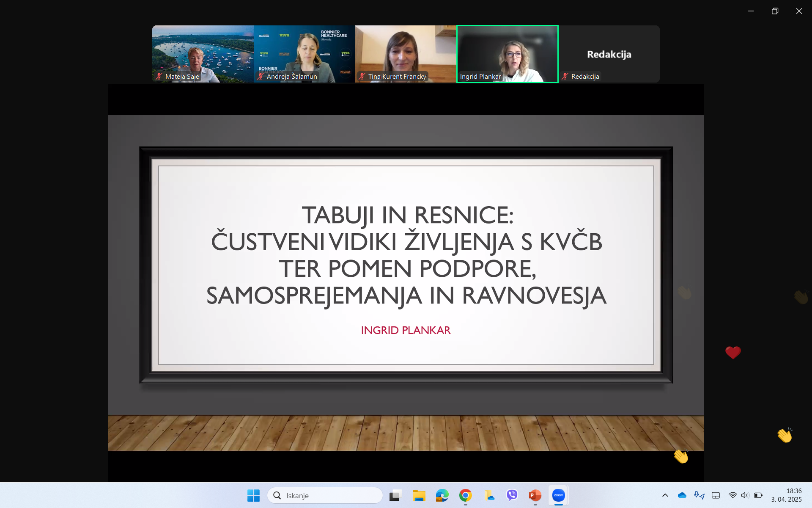
Task: Click the Wi-Fi network tray icon
Action: [732, 495]
